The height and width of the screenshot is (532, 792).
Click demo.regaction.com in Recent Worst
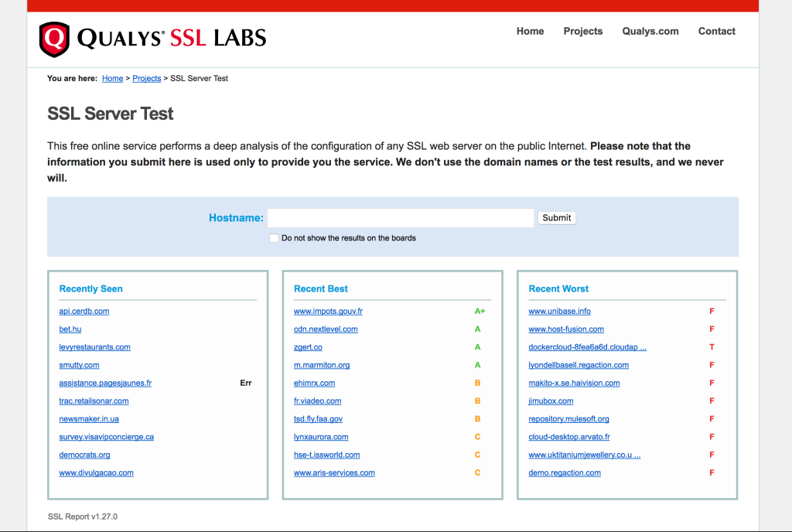tap(565, 473)
